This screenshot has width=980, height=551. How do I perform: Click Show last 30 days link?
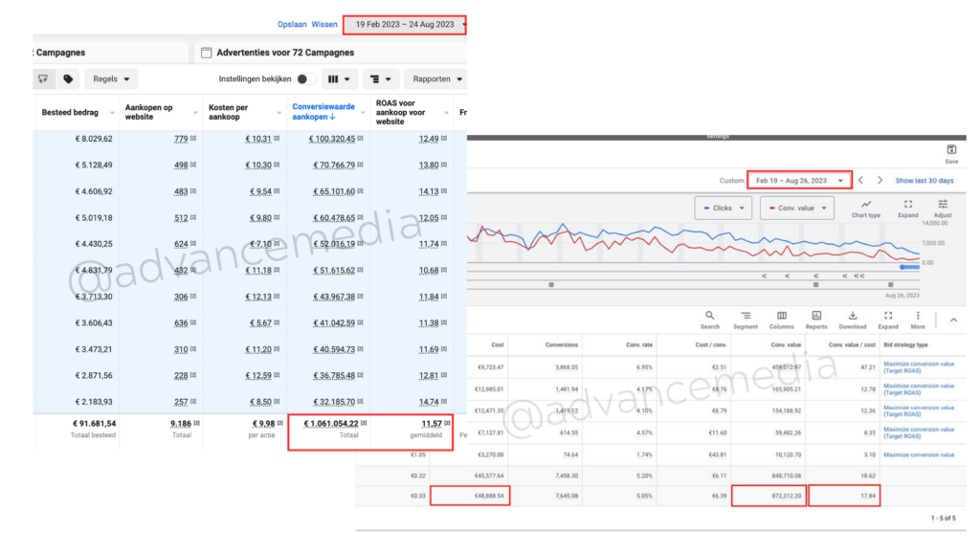pyautogui.click(x=924, y=180)
